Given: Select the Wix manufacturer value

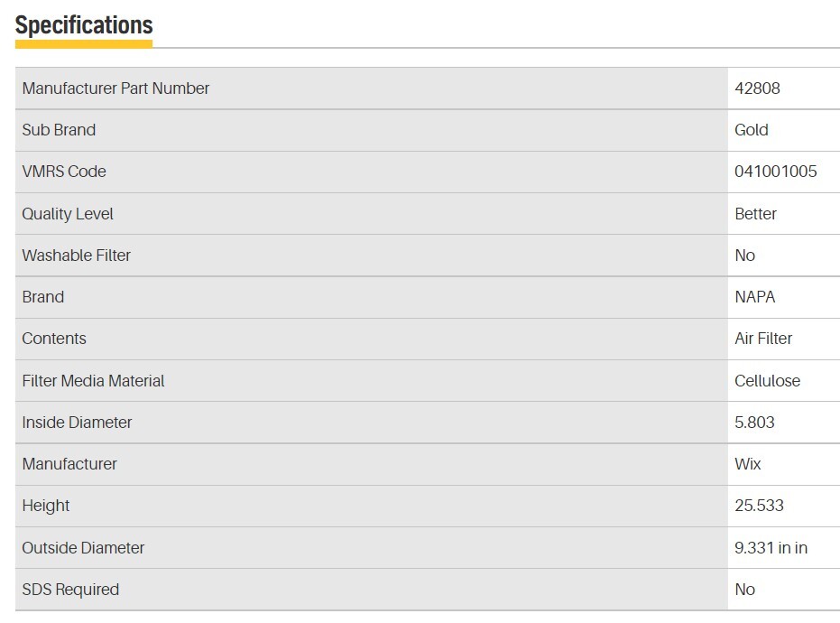Looking at the screenshot, I should coord(747,464).
